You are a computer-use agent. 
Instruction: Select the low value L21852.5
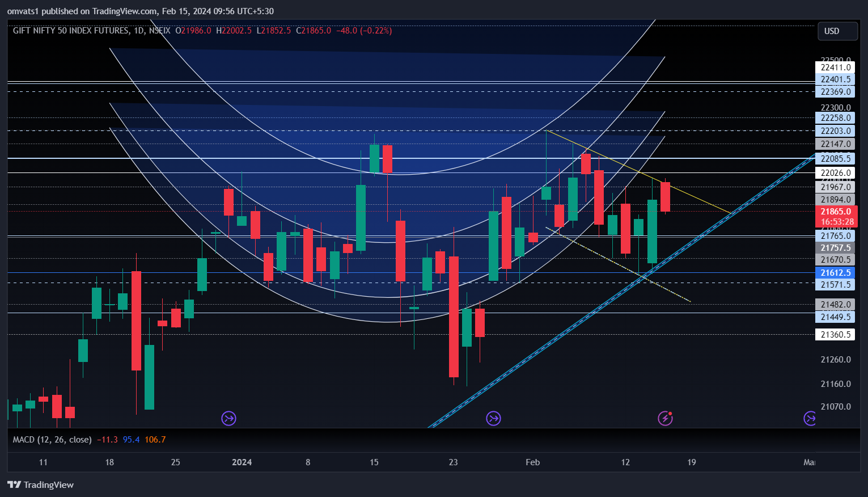[x=273, y=31]
